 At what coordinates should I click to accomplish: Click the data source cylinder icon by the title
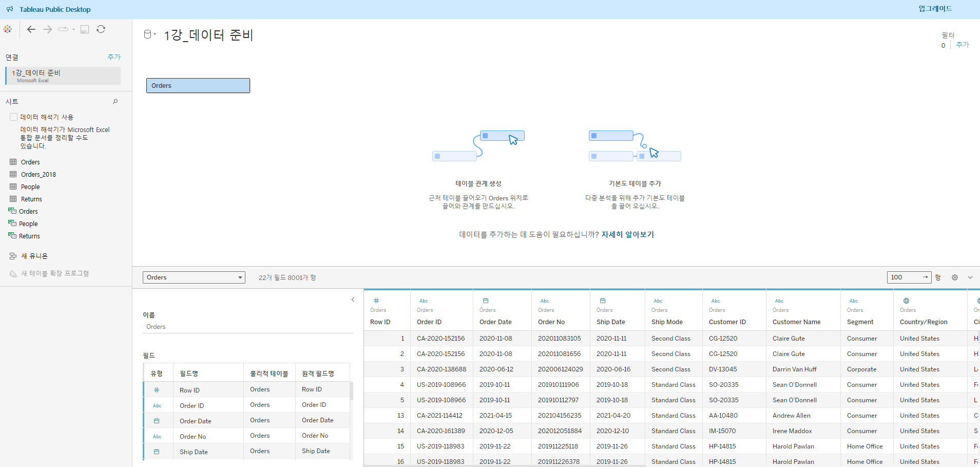pos(148,34)
